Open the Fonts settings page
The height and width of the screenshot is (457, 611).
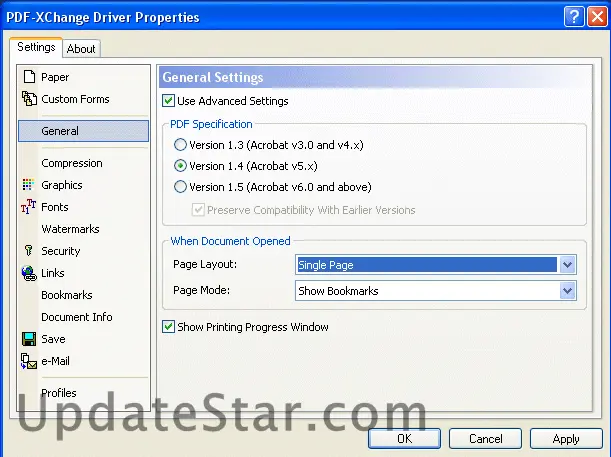(83, 206)
